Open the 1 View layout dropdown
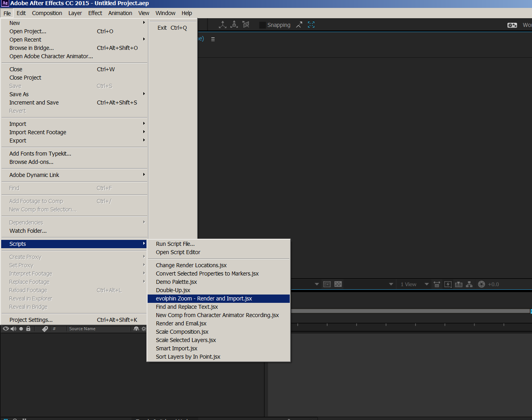532x420 pixels. point(414,284)
